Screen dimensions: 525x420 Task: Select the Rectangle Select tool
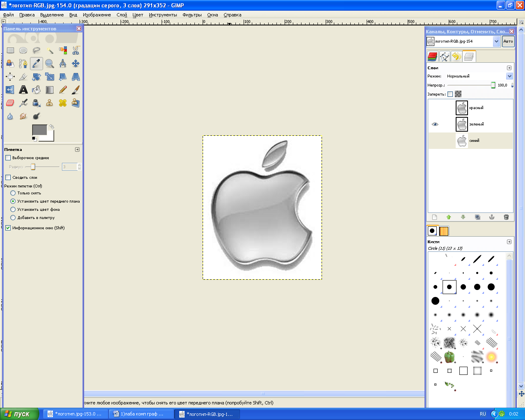click(x=10, y=50)
